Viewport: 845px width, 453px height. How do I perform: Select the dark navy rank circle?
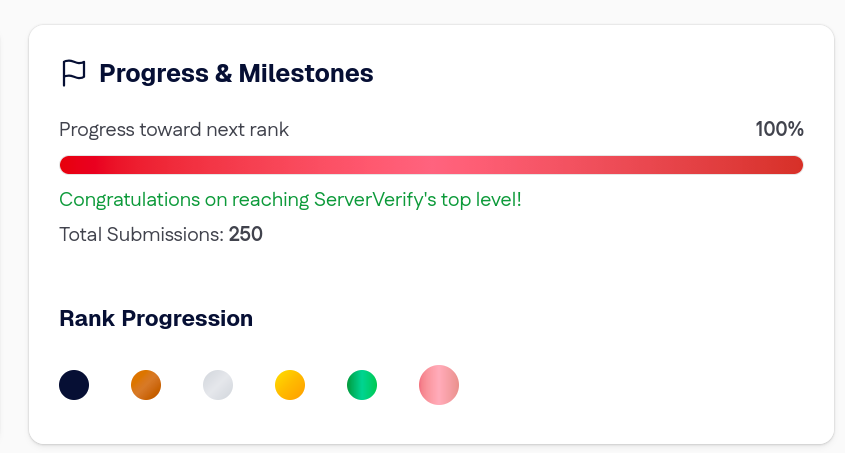[74, 385]
